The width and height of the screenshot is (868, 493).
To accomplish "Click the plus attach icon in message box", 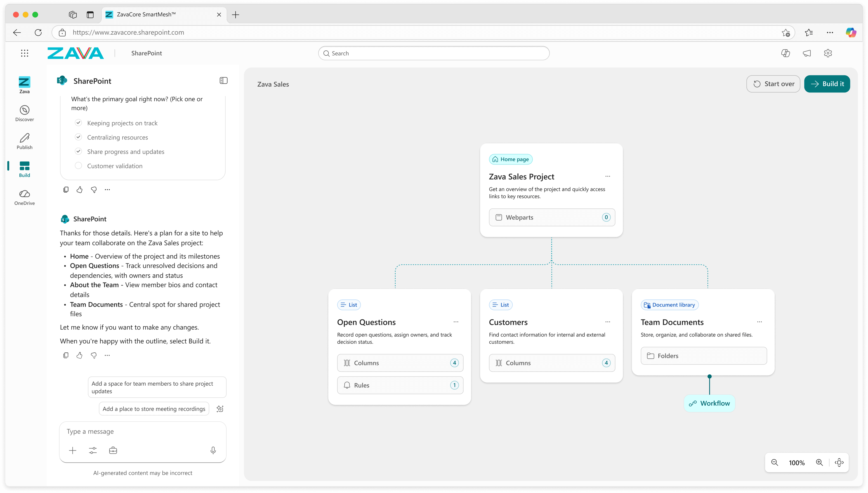I will (72, 450).
